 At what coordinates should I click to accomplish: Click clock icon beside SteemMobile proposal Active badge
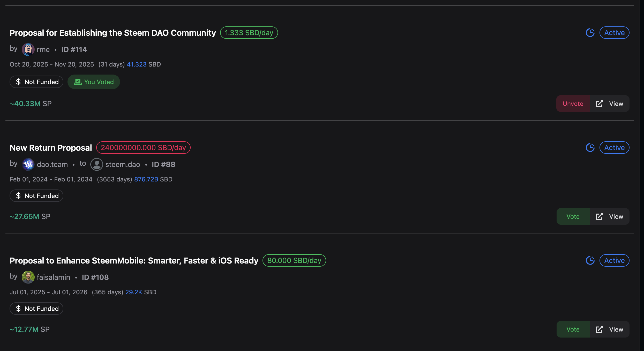pos(590,260)
